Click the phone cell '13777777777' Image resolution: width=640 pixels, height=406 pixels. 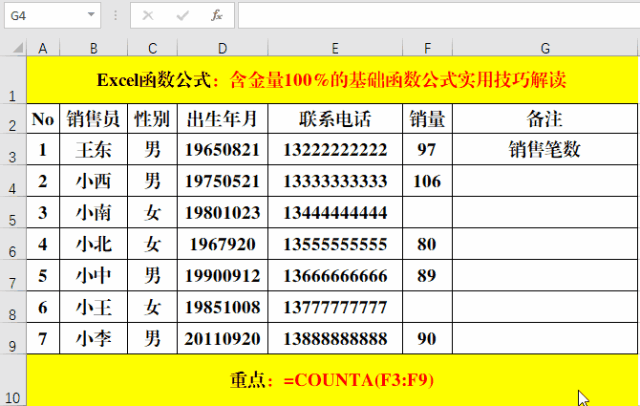(x=335, y=307)
